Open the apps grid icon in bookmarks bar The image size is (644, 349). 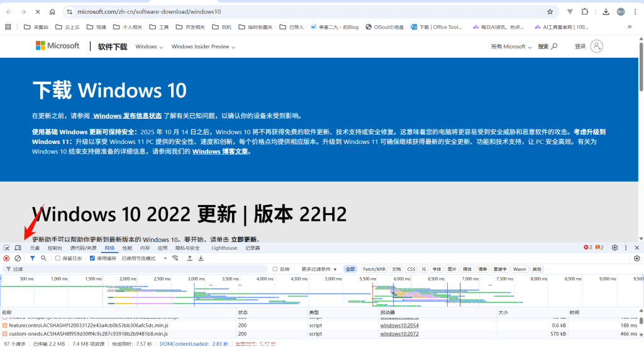tap(8, 27)
